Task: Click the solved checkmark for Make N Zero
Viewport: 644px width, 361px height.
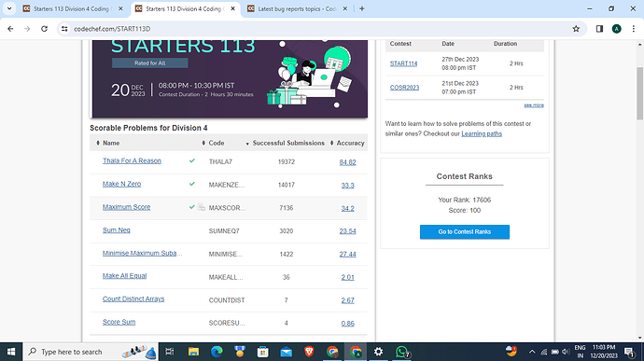Action: 192,184
